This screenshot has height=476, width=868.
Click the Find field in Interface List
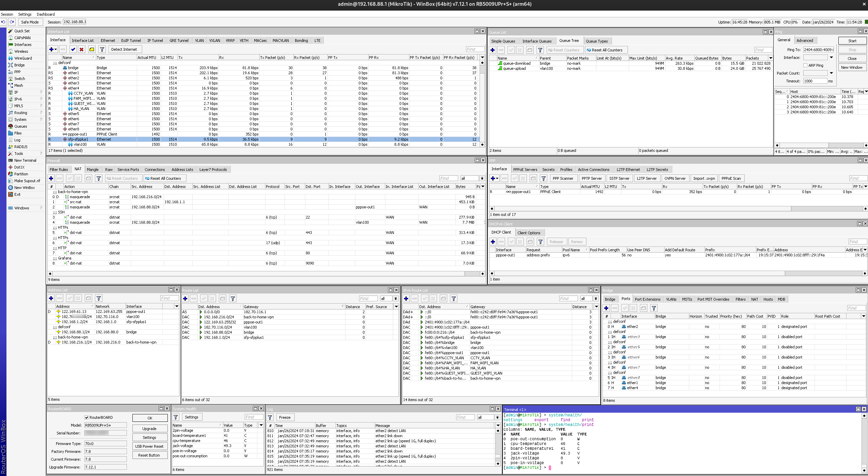tap(475, 49)
